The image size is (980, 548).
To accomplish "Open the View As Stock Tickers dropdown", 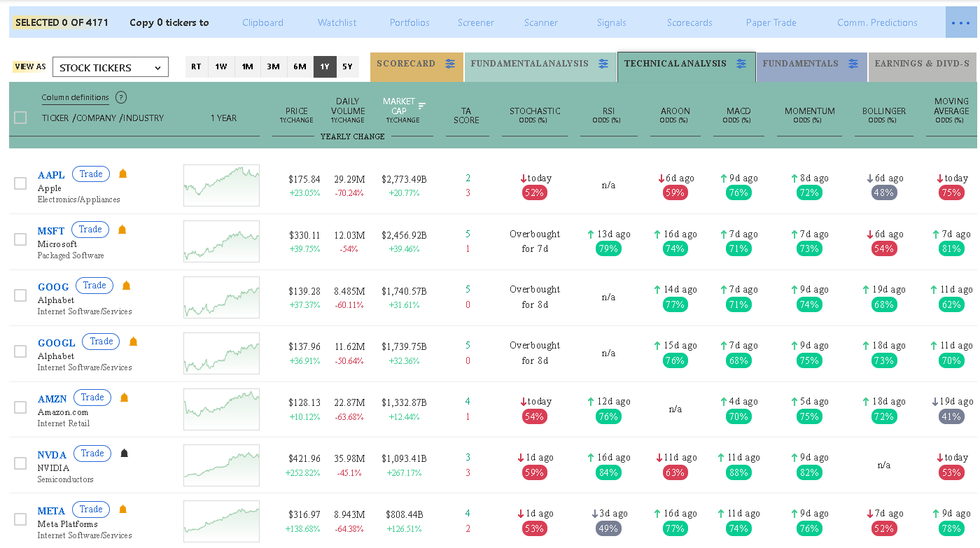I will [111, 67].
